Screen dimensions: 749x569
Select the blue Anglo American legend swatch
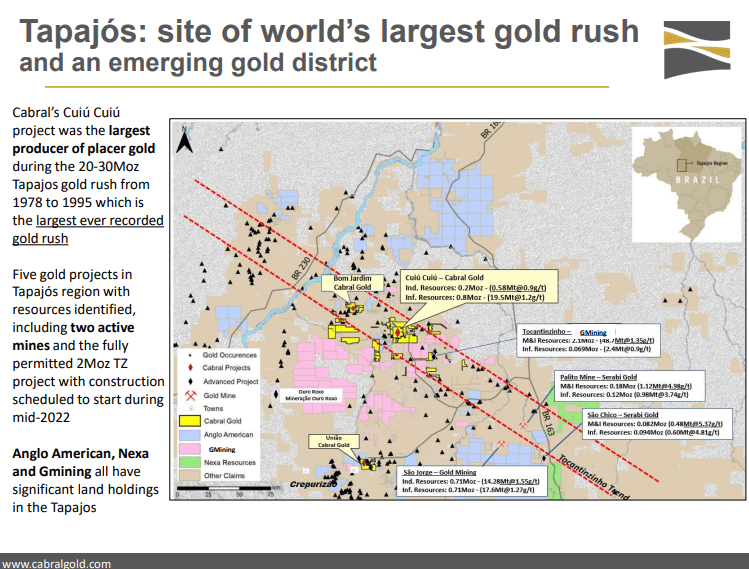point(189,435)
